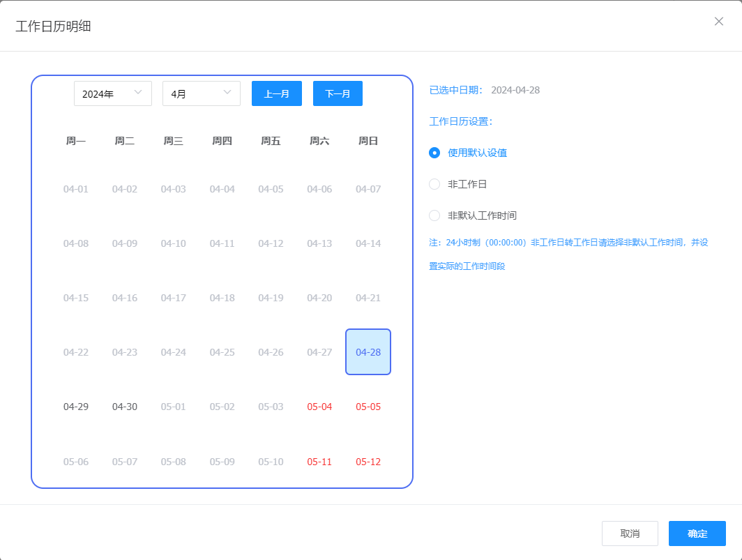Image resolution: width=742 pixels, height=560 pixels.
Task: Click date 05-01 in the calendar
Action: pos(174,407)
